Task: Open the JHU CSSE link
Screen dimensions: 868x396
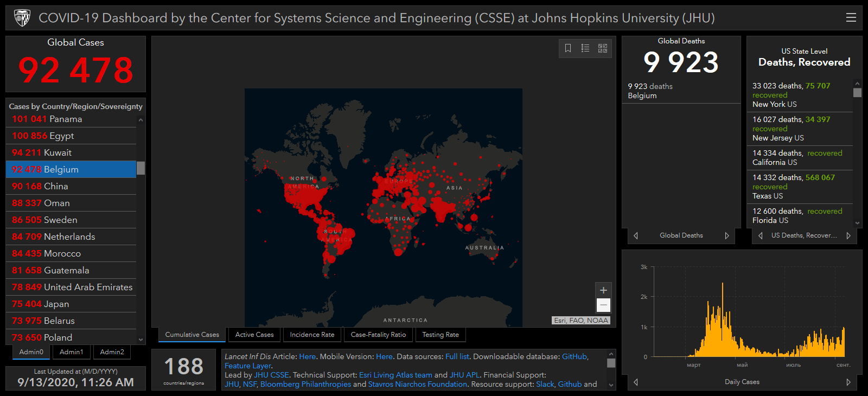Action: click(x=271, y=375)
